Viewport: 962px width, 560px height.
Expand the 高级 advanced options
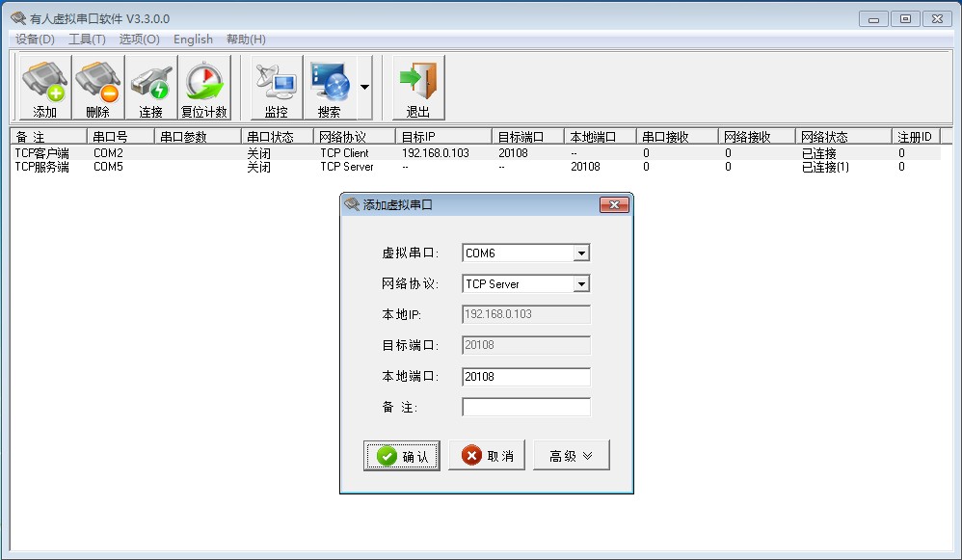click(572, 455)
